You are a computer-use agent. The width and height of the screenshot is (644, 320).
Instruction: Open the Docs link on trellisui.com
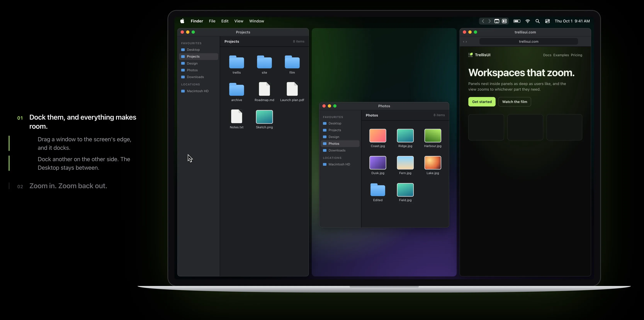547,55
